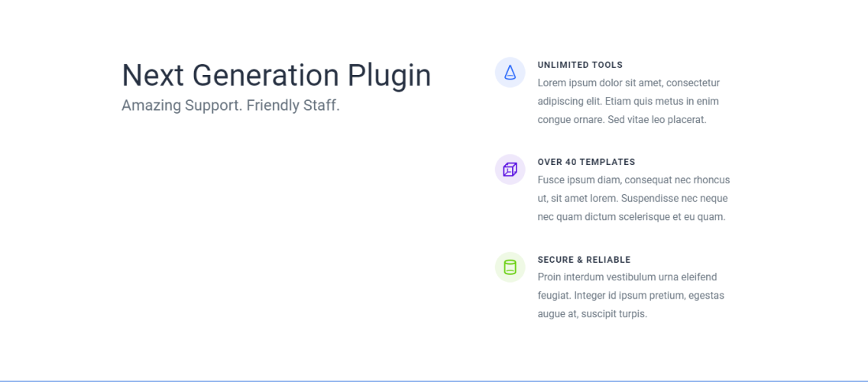Screen dimensions: 868x382
Task: Click the word "Next" in the heading
Action: tap(153, 76)
